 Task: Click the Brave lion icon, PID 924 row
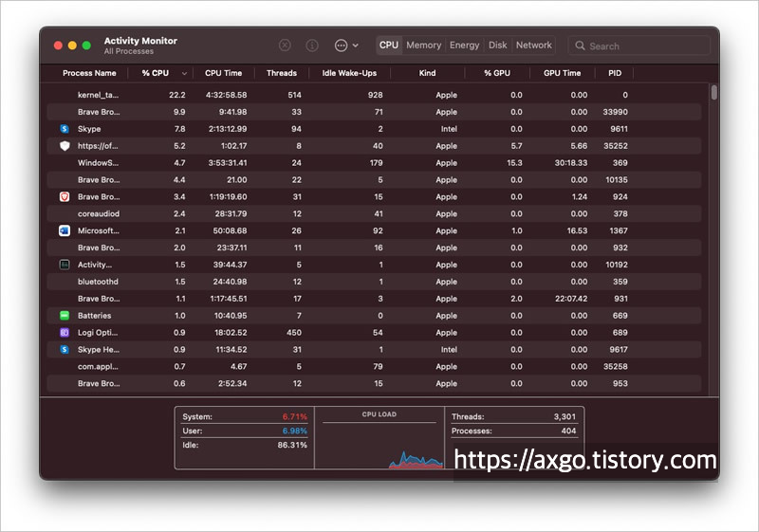point(65,197)
